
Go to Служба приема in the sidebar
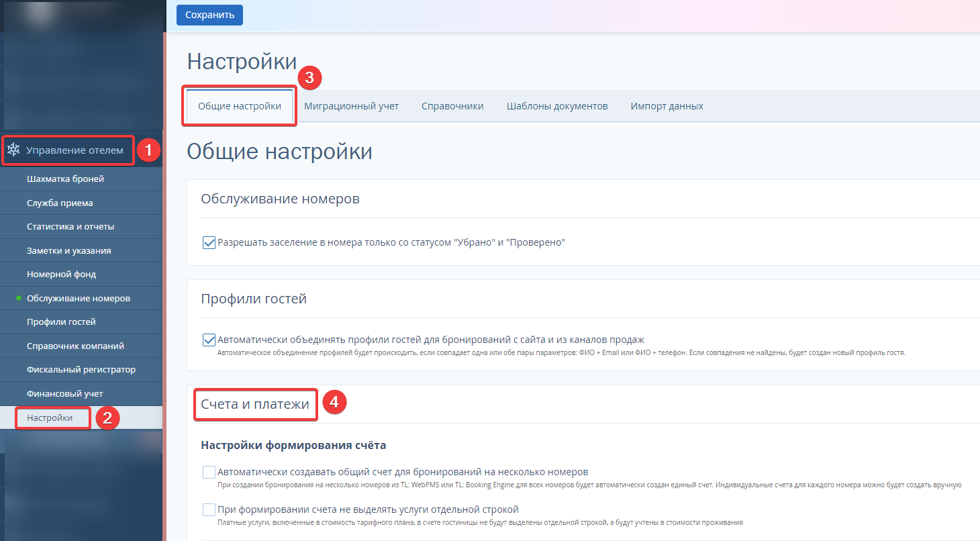pos(81,203)
